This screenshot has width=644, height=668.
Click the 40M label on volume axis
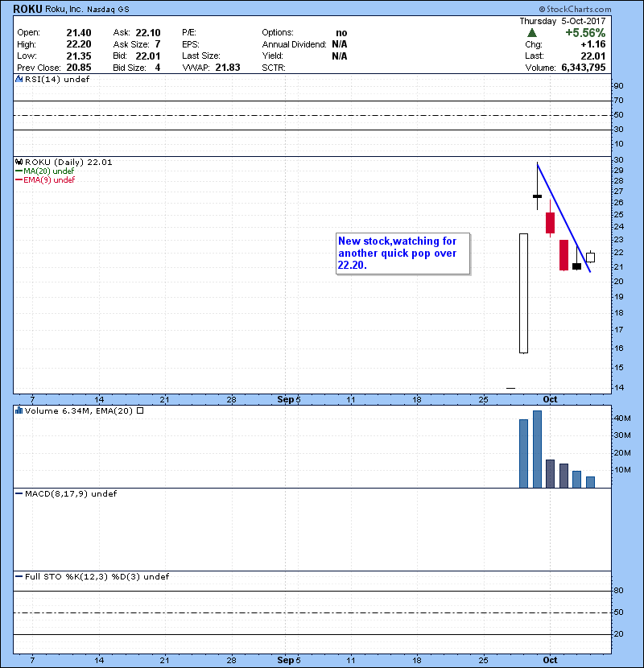(x=622, y=418)
